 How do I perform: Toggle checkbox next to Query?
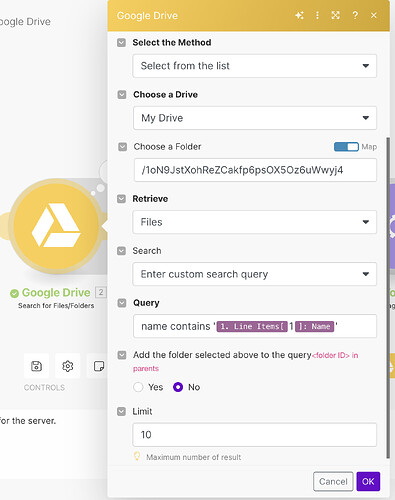tap(122, 303)
